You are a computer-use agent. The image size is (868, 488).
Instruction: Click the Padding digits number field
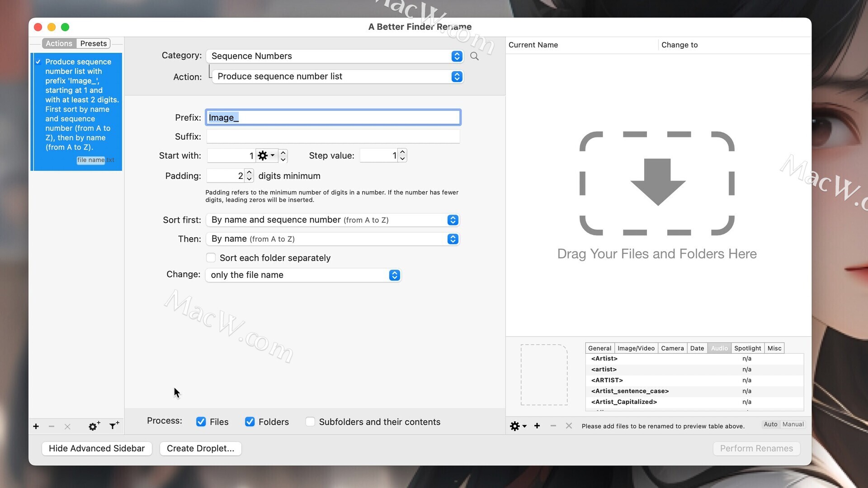(225, 176)
